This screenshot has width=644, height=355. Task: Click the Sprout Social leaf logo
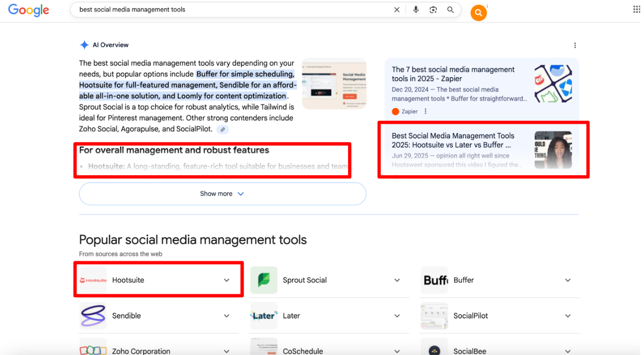point(263,280)
